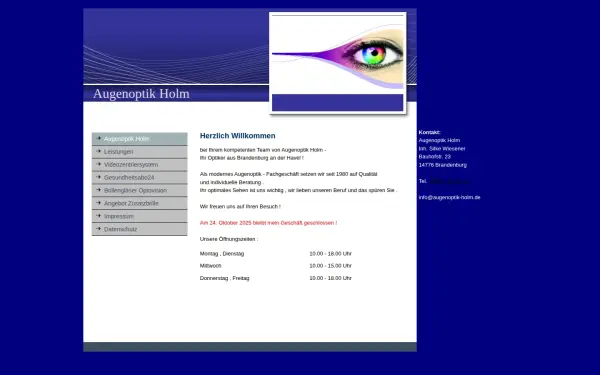Click the Kontakt: heading

(429, 132)
